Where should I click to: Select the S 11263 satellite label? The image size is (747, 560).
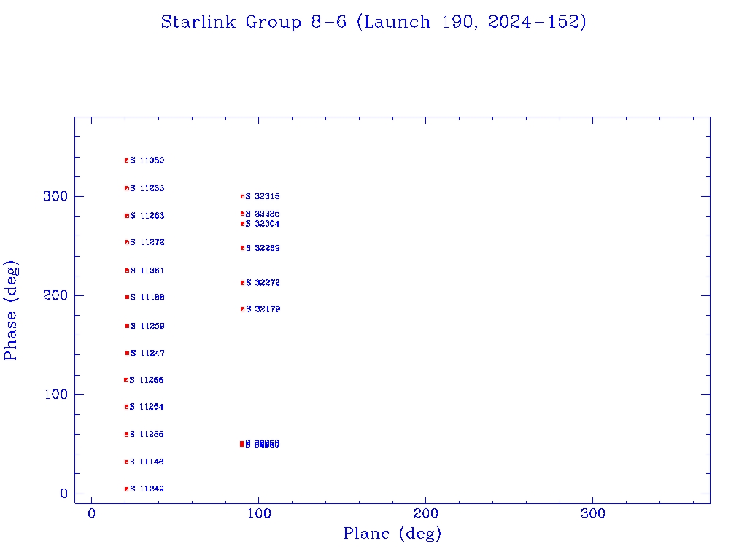point(147,216)
